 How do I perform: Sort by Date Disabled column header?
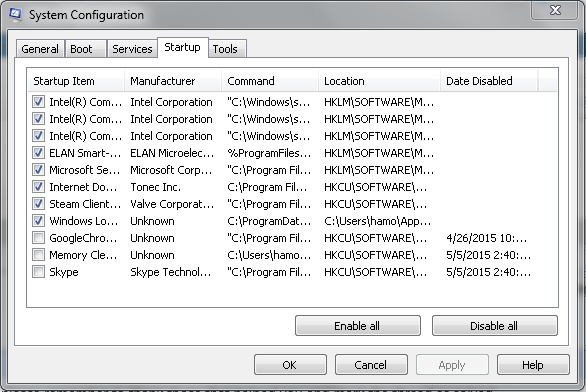coord(489,81)
